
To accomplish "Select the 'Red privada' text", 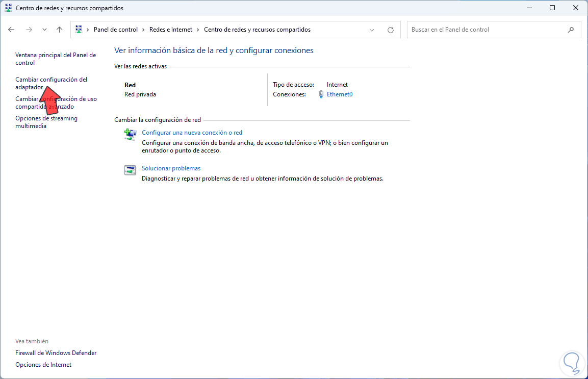I will click(x=140, y=94).
